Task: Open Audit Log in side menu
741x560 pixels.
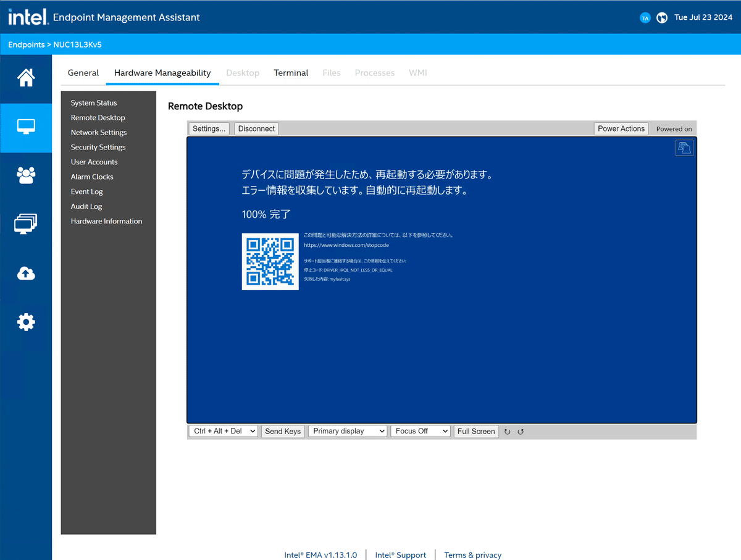Action: click(86, 207)
